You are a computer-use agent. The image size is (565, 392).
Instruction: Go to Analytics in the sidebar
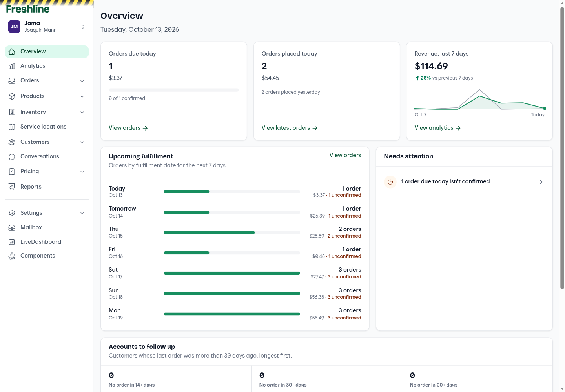[x=47, y=66]
